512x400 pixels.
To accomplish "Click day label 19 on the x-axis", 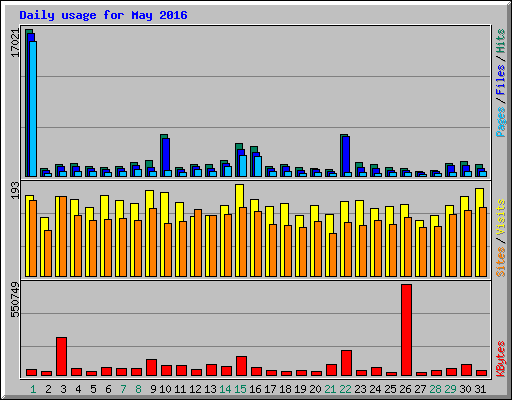I will click(300, 389).
